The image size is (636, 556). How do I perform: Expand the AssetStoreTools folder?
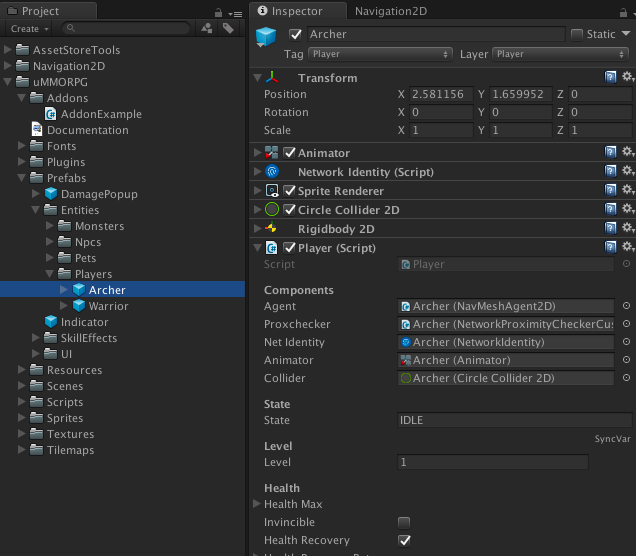click(7, 49)
